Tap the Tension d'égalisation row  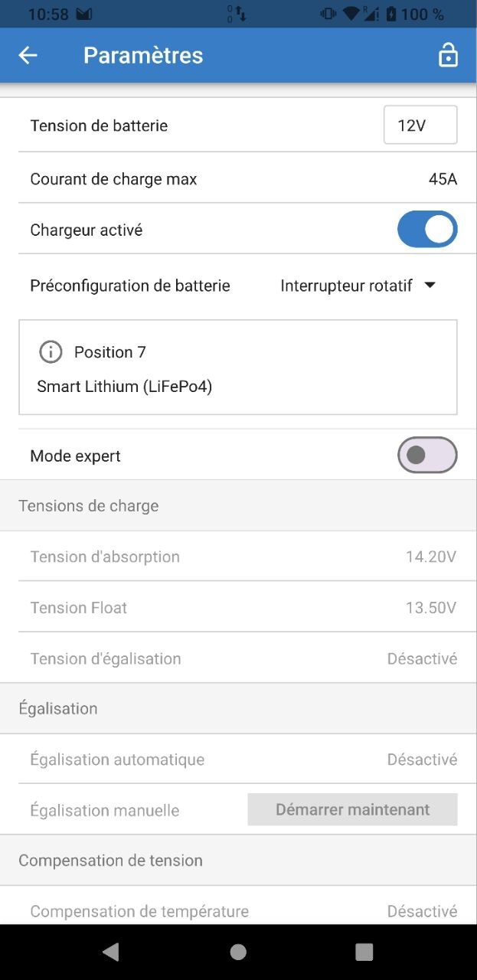click(x=238, y=658)
